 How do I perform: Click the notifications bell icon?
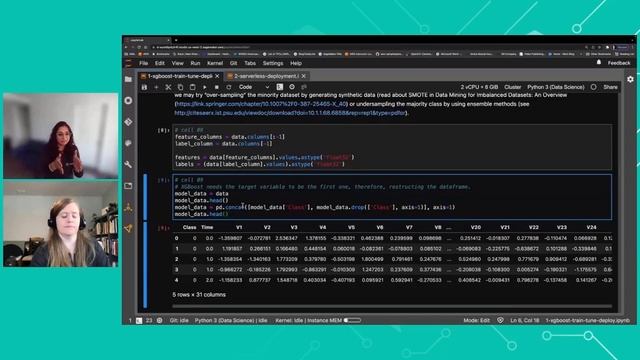(x=599, y=63)
